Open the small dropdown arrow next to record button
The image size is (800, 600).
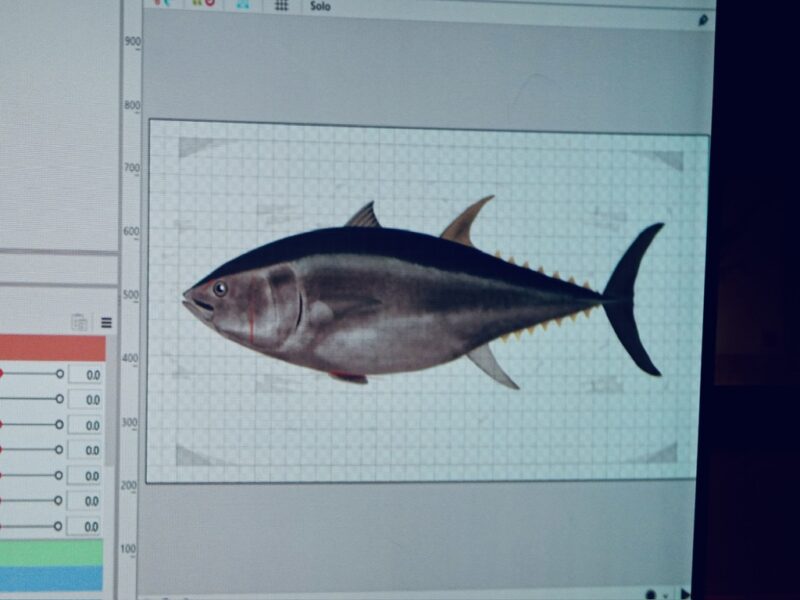pos(665,595)
